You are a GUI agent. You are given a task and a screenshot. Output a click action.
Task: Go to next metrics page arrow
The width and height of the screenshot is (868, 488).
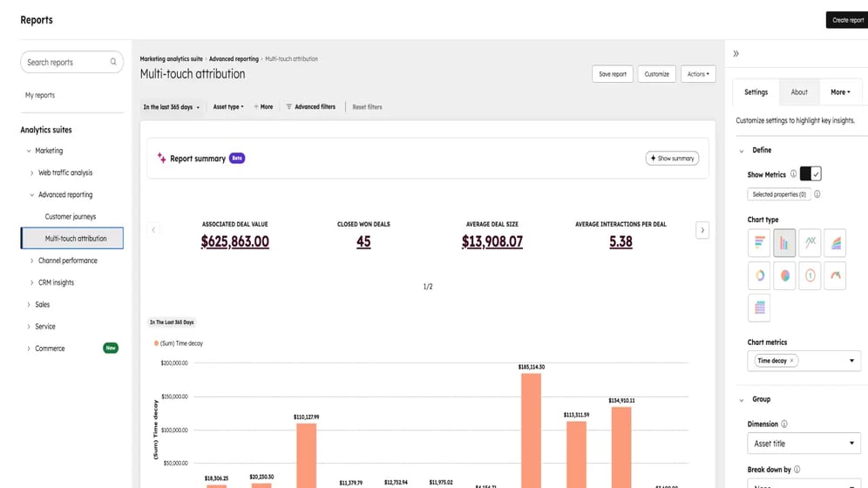[702, 230]
